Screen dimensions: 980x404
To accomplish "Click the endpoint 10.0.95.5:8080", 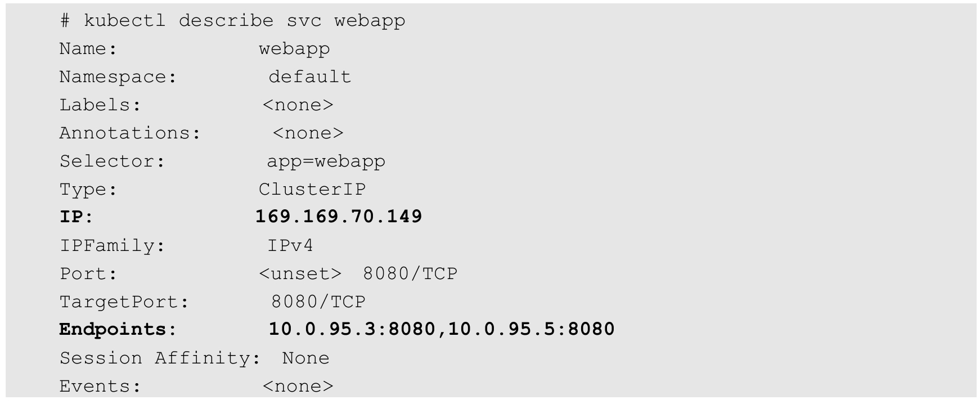I will (x=531, y=329).
